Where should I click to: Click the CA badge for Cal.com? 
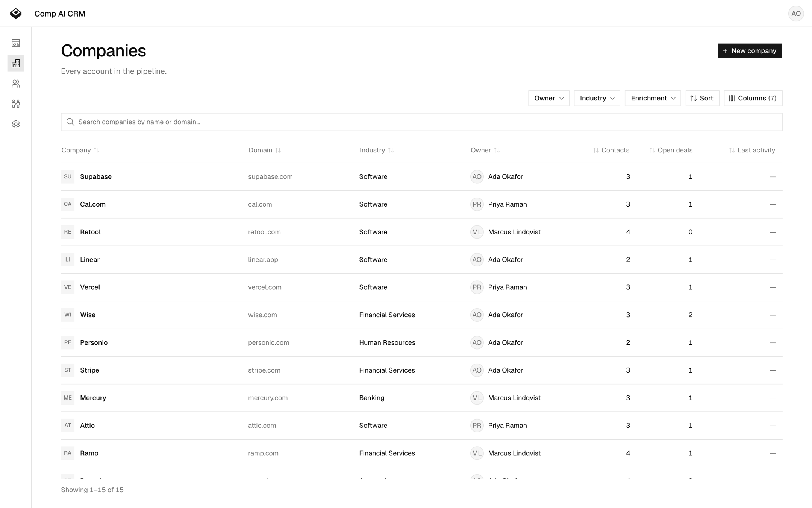coord(68,204)
